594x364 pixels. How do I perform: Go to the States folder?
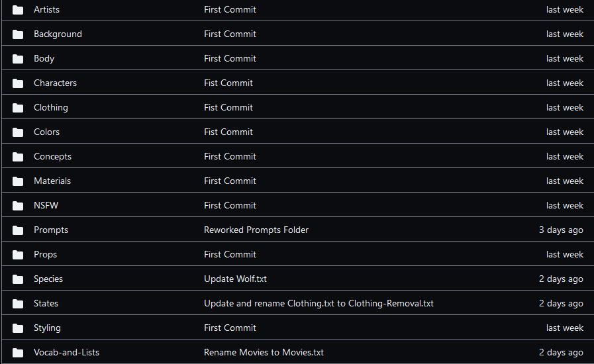[46, 303]
